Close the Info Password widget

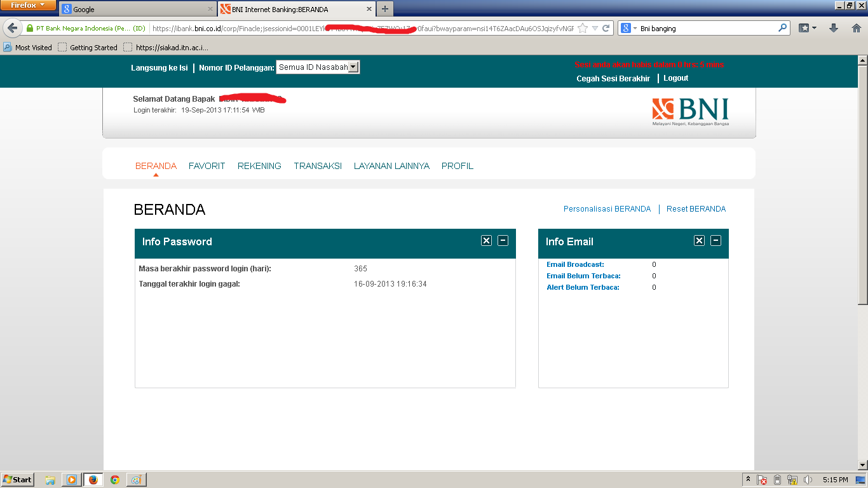click(486, 240)
